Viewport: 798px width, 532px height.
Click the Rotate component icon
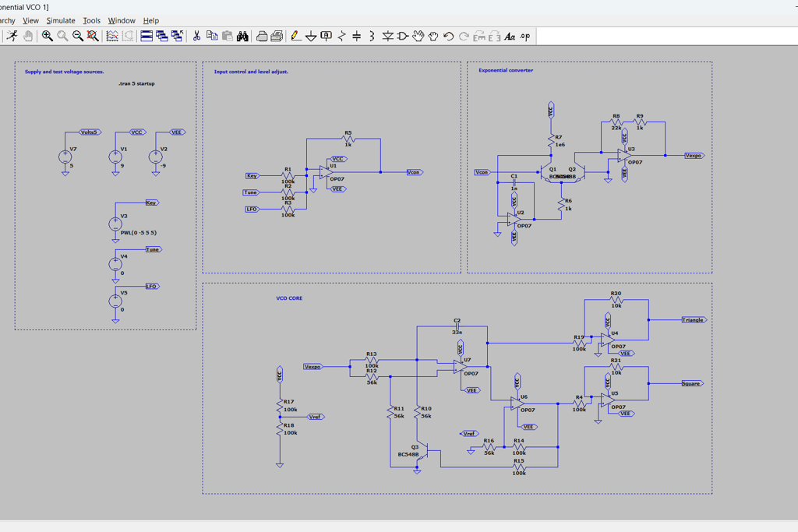(479, 36)
